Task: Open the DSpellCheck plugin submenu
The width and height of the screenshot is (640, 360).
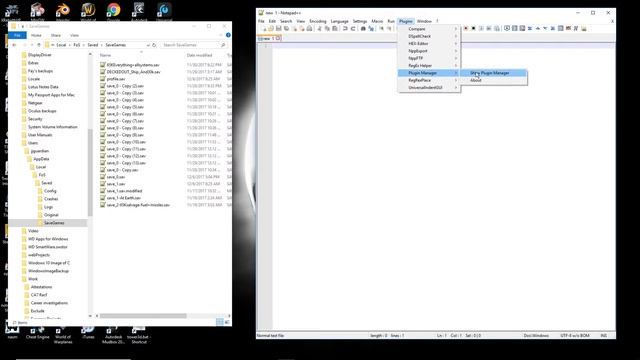Action: (429, 36)
